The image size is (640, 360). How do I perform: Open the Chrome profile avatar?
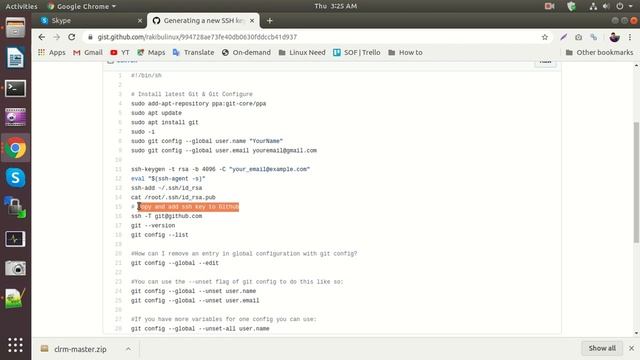tap(614, 37)
